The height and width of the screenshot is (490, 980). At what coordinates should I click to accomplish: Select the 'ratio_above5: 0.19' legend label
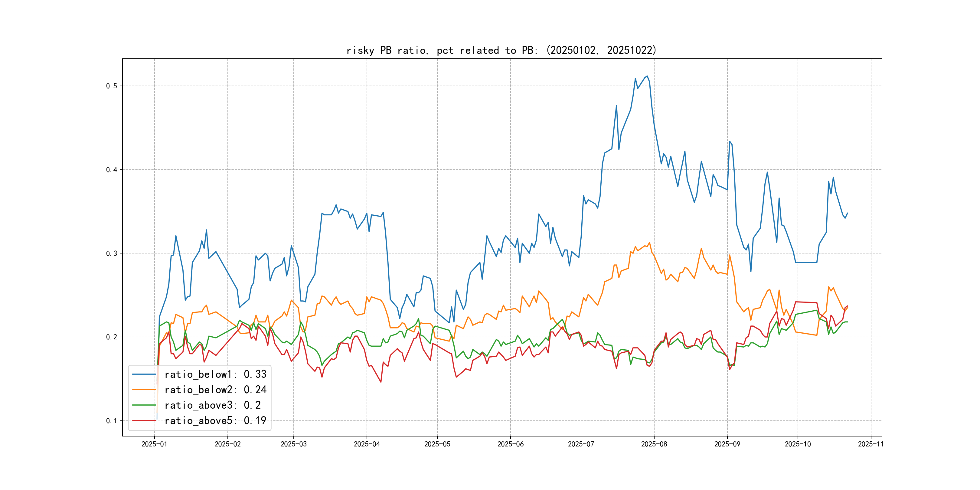tap(215, 420)
